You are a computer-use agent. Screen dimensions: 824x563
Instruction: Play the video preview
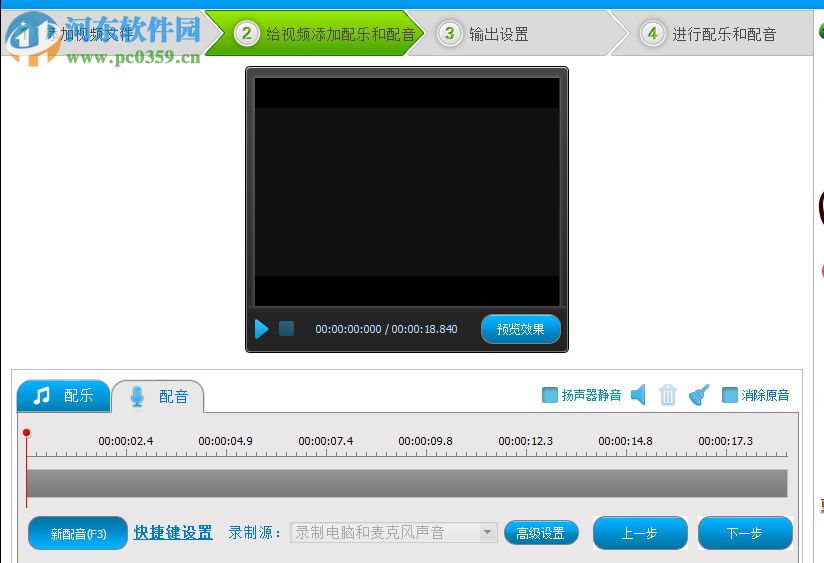click(261, 329)
